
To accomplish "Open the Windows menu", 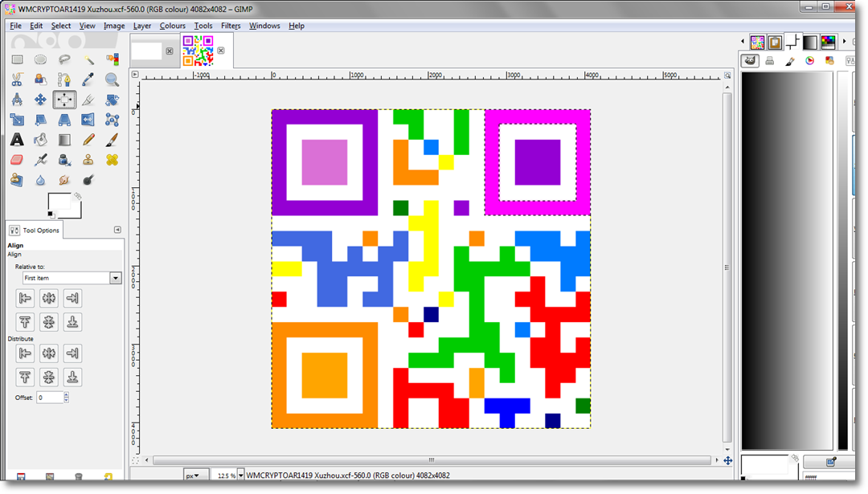I will click(x=264, y=26).
